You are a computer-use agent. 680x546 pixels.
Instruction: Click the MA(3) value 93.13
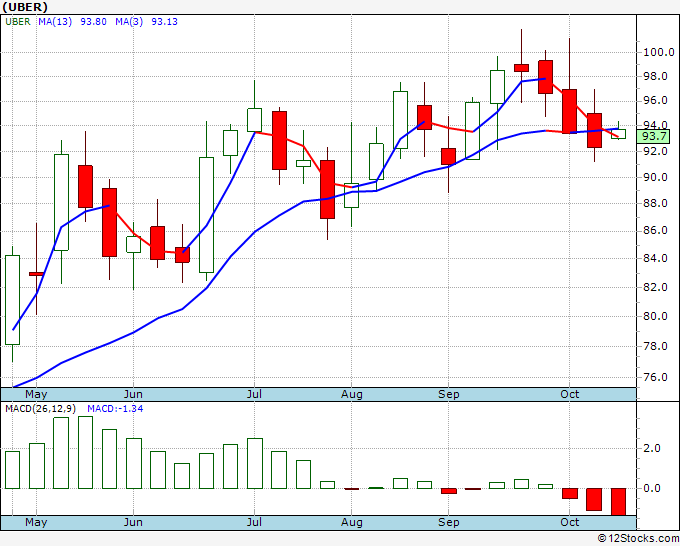click(164, 22)
